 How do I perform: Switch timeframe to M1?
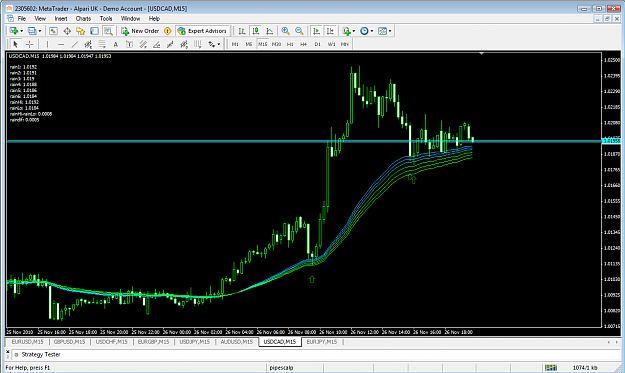coord(235,44)
